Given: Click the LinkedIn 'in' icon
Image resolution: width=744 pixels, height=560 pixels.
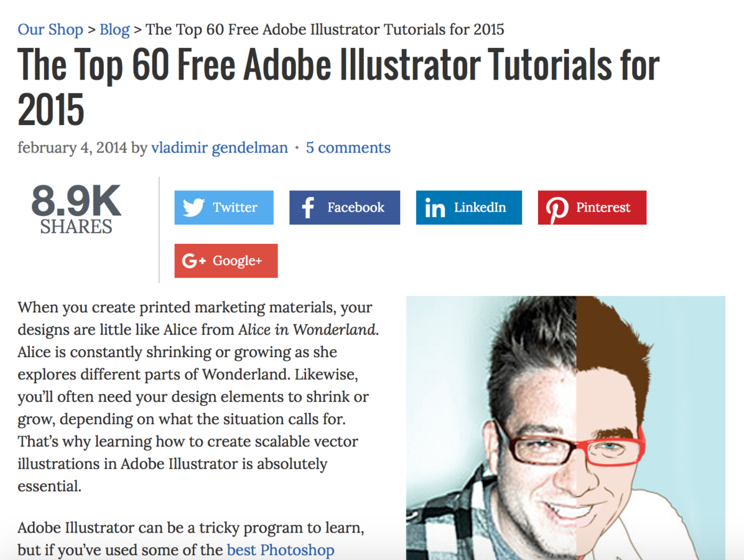Looking at the screenshot, I should (x=435, y=208).
